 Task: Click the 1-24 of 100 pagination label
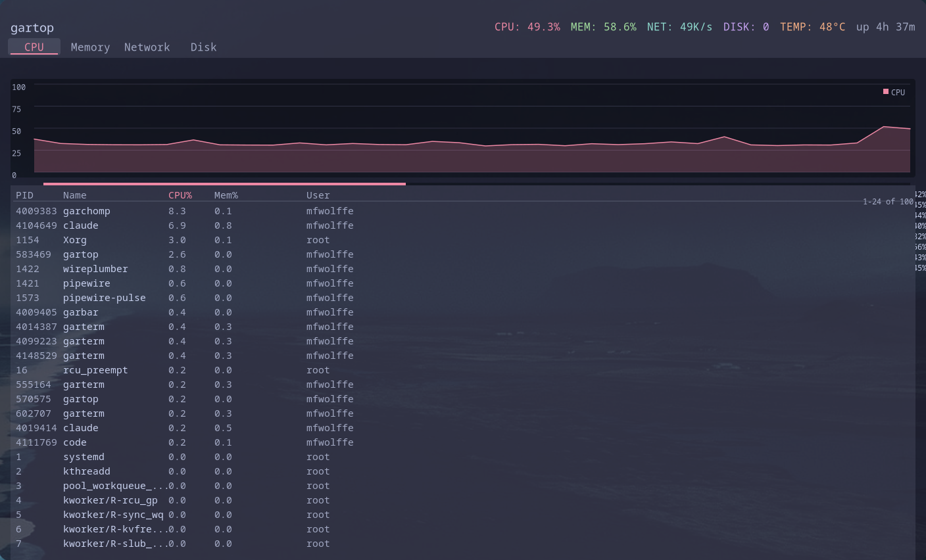point(889,201)
